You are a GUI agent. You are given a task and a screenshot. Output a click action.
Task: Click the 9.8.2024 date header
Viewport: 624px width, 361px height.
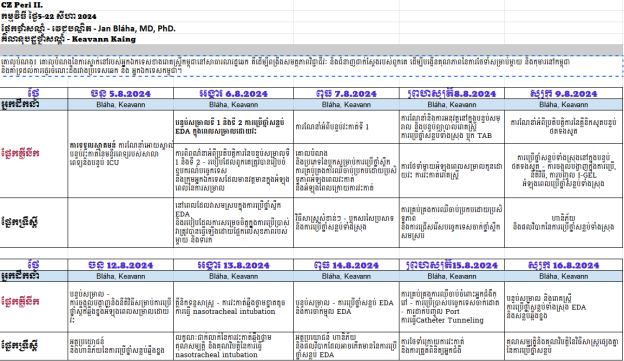point(563,94)
